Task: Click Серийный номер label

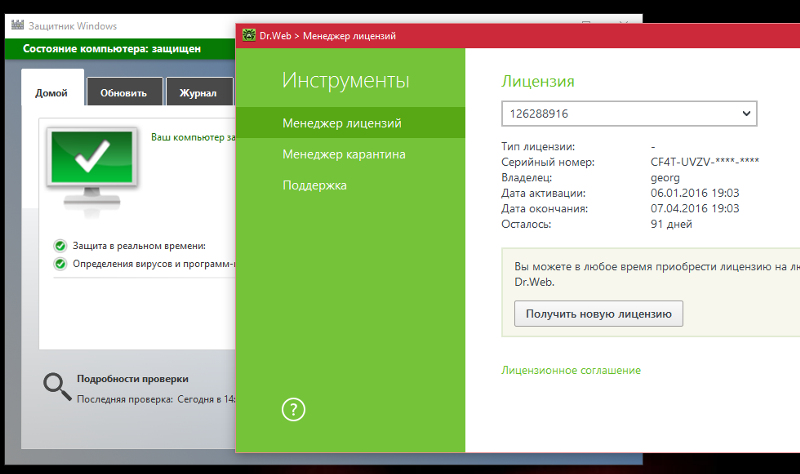Action: [x=547, y=162]
